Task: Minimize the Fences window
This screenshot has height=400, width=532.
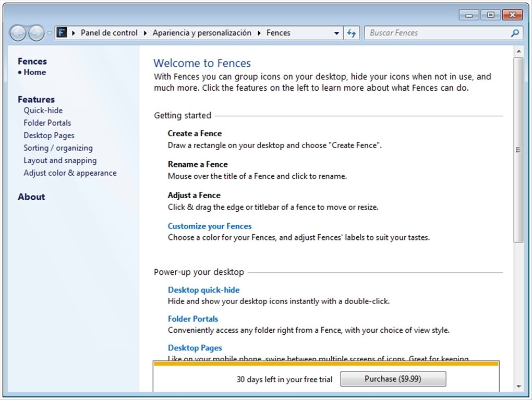Action: tap(469, 15)
